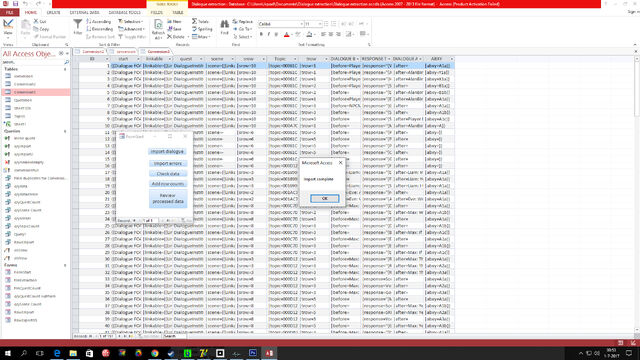640x360 pixels.
Task: Apply Bold text formatting
Action: (x=261, y=34)
